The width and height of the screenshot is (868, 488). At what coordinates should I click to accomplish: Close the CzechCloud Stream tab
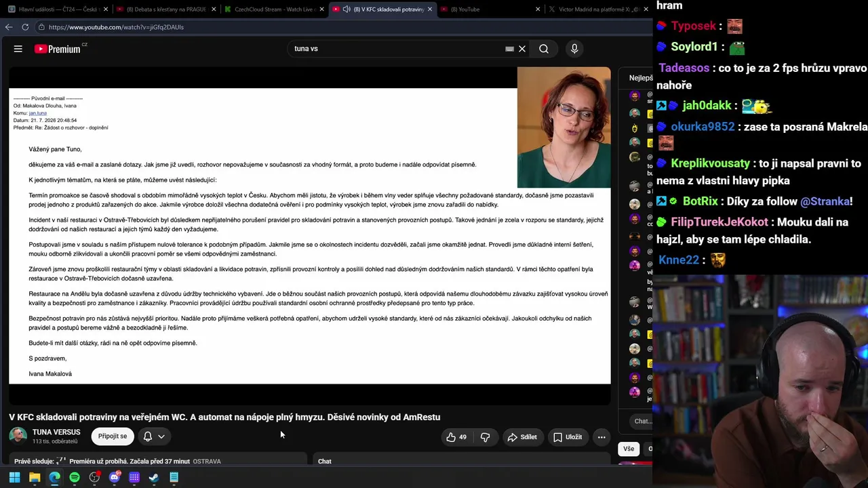point(321,9)
